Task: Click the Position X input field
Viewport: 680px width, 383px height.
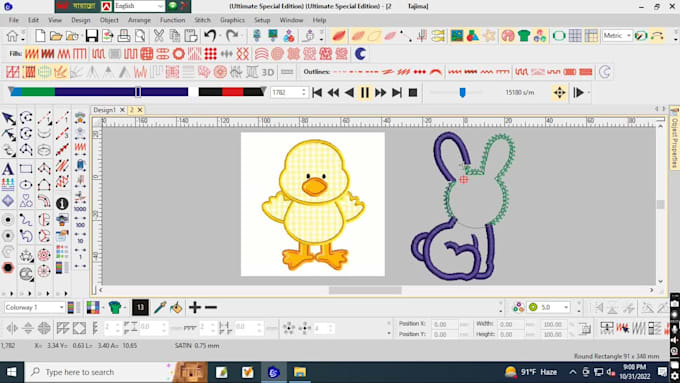Action: pyautogui.click(x=445, y=324)
